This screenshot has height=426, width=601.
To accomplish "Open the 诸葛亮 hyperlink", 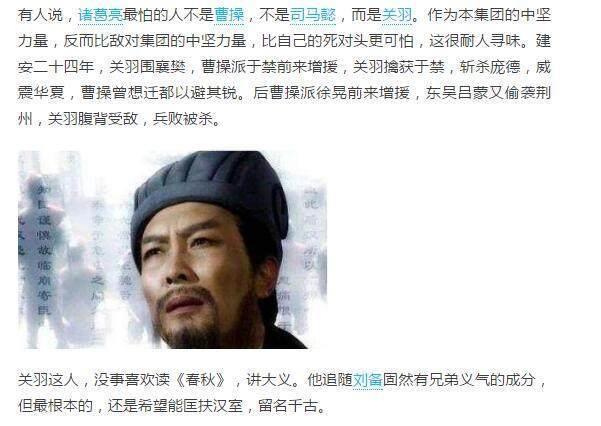I will pos(100,15).
